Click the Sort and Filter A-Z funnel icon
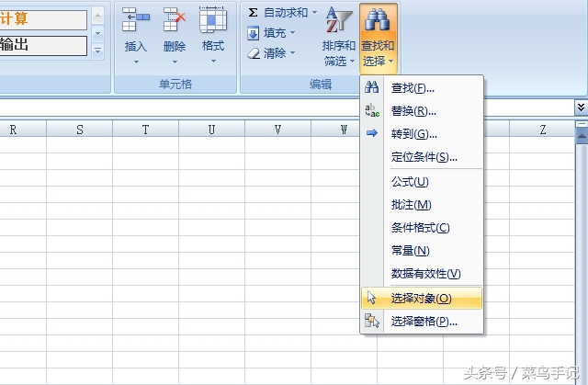Image resolution: width=588 pixels, height=385 pixels. [339, 20]
